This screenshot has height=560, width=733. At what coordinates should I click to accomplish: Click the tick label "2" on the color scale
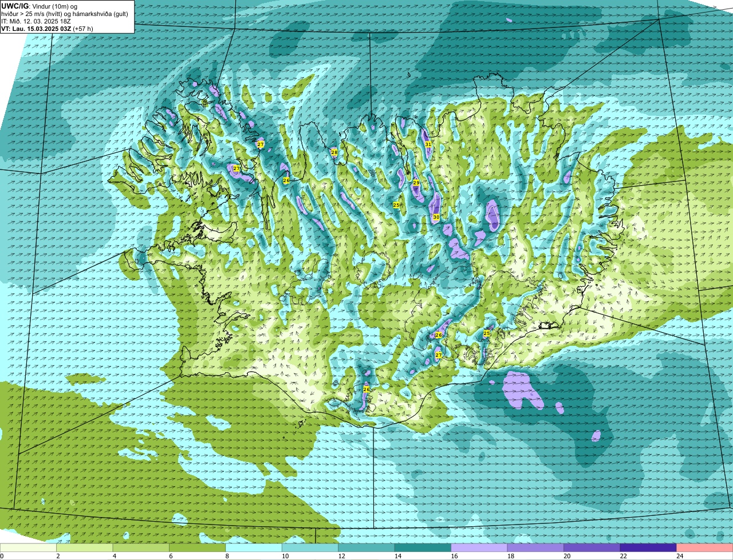(58, 556)
